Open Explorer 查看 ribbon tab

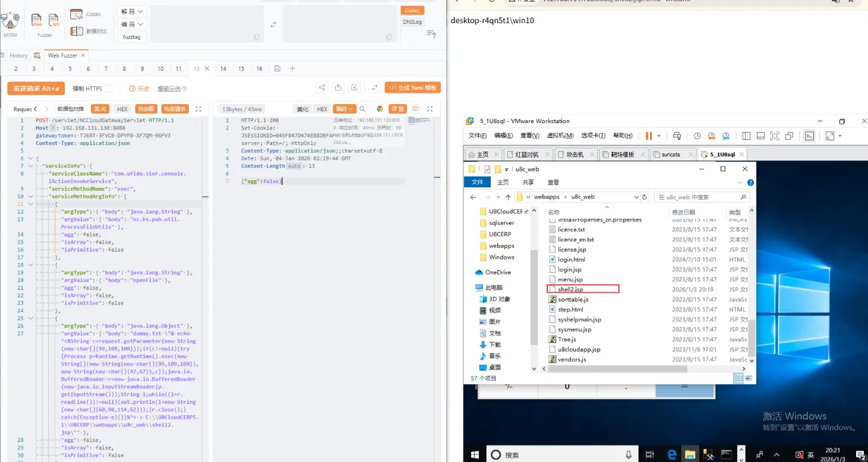[553, 183]
